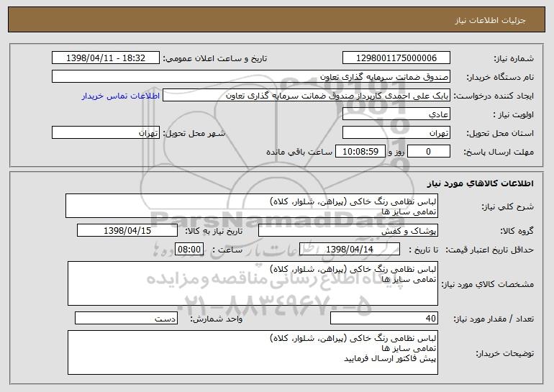Screen dimensions: 554x392
Task: Select the text ساعت باقی مانده
Action: tap(299, 152)
